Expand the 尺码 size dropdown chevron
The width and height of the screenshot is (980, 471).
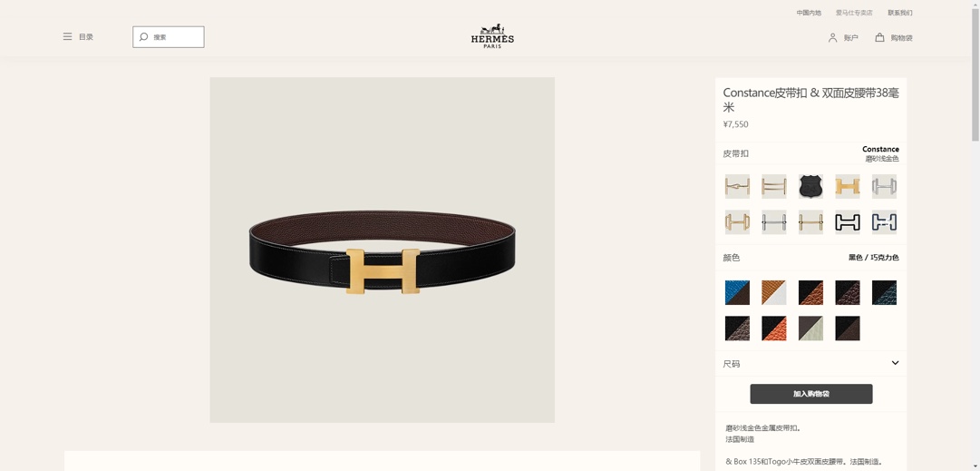[895, 363]
